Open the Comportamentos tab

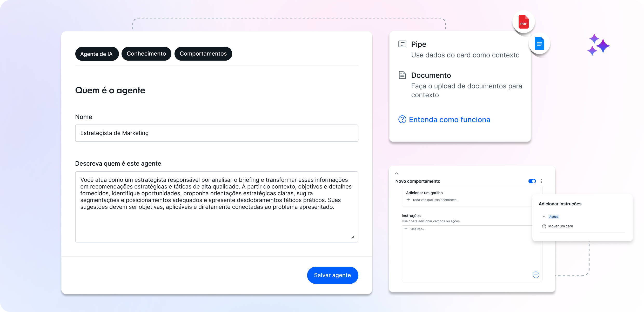click(x=203, y=54)
